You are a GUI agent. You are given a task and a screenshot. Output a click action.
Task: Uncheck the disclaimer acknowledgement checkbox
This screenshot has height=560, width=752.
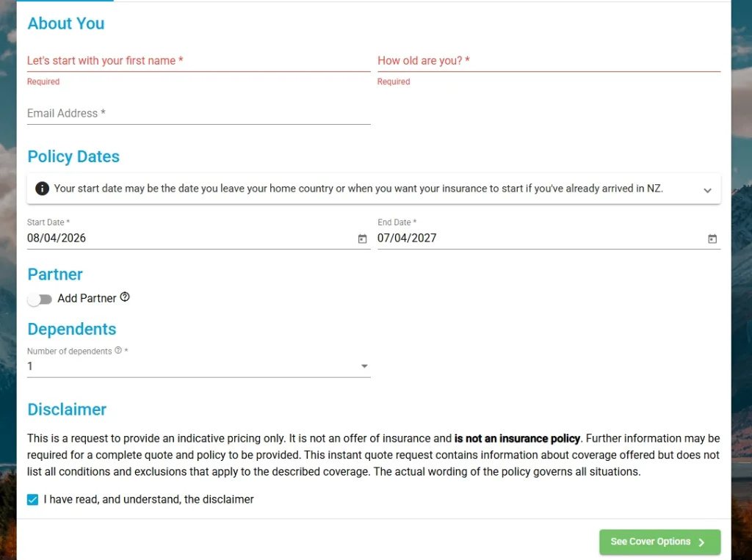coord(32,500)
